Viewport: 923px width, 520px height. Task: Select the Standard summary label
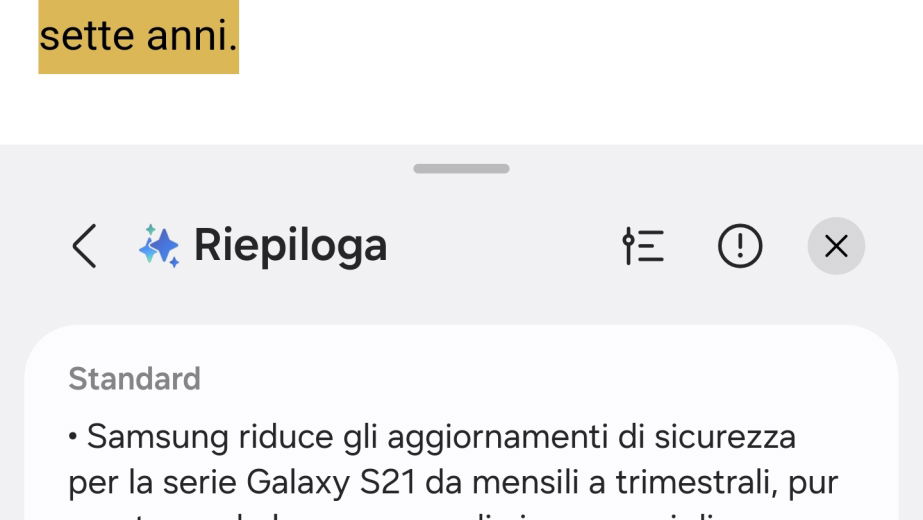[x=134, y=379]
